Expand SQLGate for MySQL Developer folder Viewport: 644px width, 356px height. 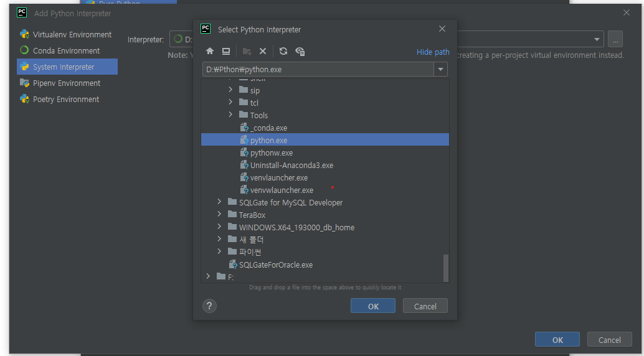pos(219,202)
